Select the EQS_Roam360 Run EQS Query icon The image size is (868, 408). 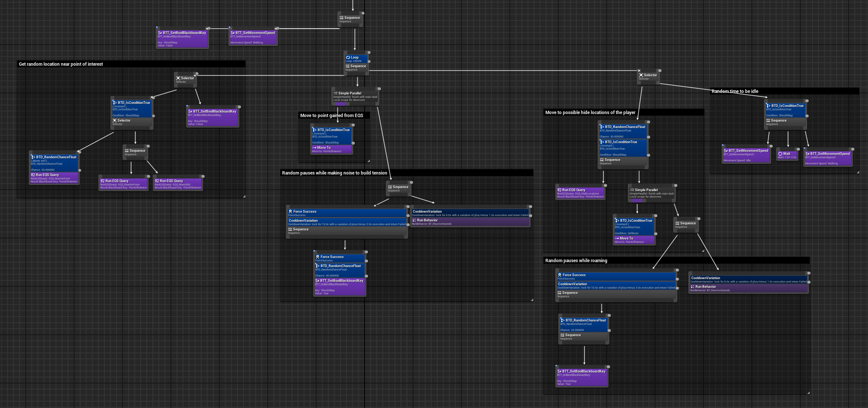point(157,181)
